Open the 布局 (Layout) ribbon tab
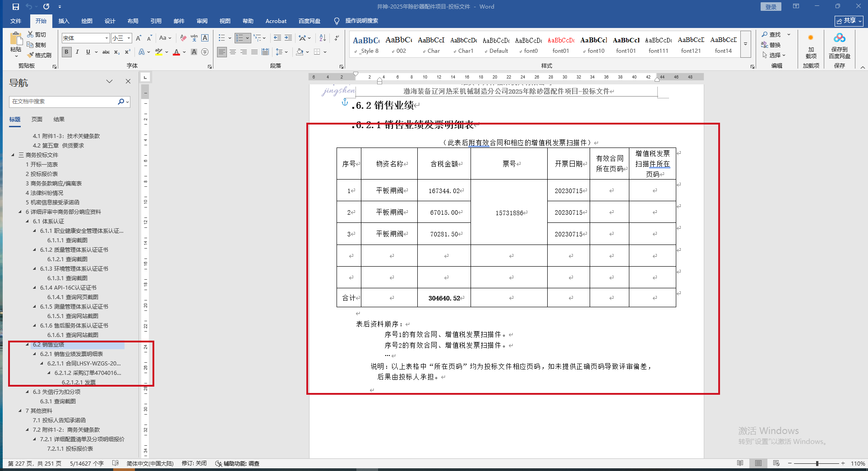868x471 pixels. point(133,21)
